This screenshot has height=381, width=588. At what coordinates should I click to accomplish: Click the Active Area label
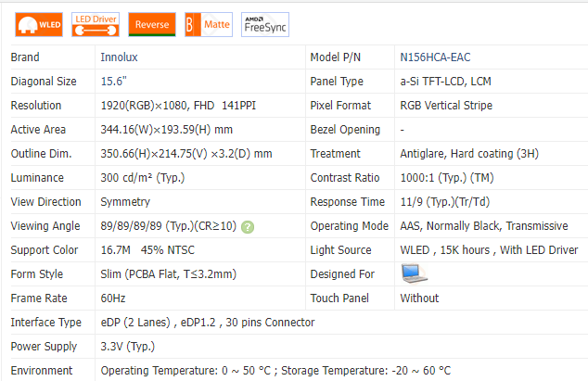(38, 130)
